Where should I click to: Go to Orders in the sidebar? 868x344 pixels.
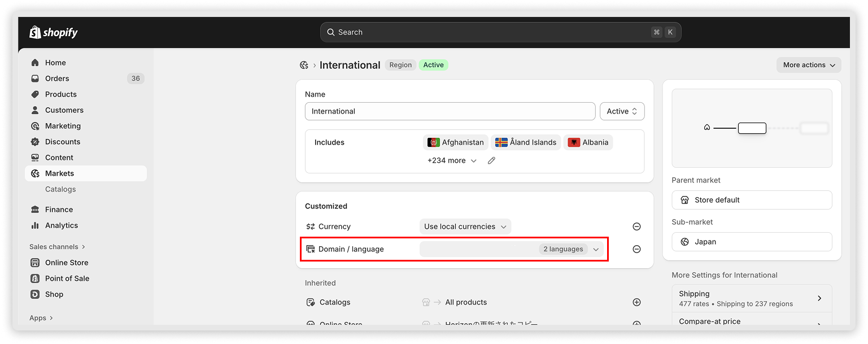click(57, 79)
